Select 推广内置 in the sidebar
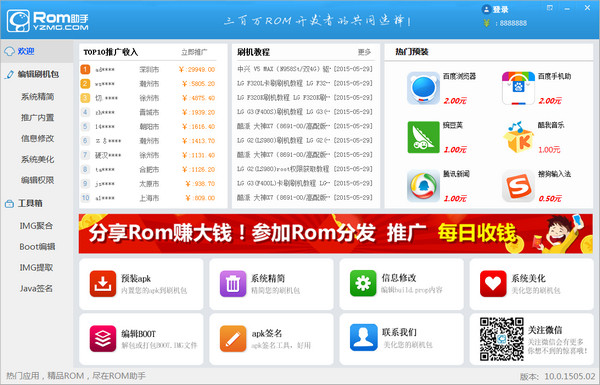 pos(38,117)
